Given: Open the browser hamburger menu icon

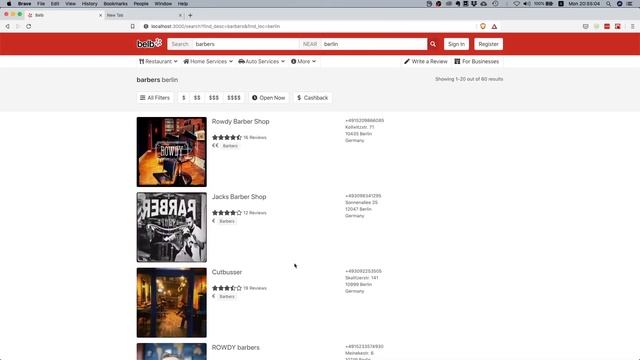Looking at the screenshot, I should [x=633, y=26].
